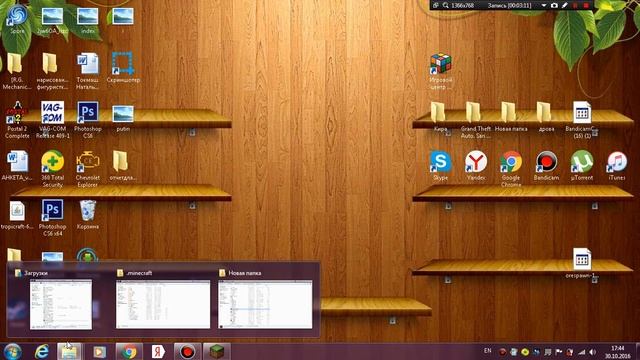Open the Bandicam bar dropdown arrow

(x=544, y=5)
